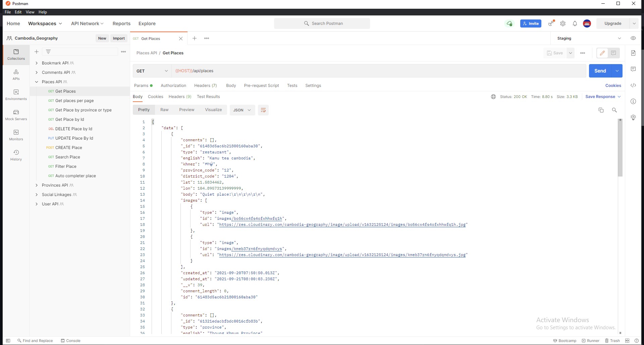Collapse the Places API collection

pos(37,82)
